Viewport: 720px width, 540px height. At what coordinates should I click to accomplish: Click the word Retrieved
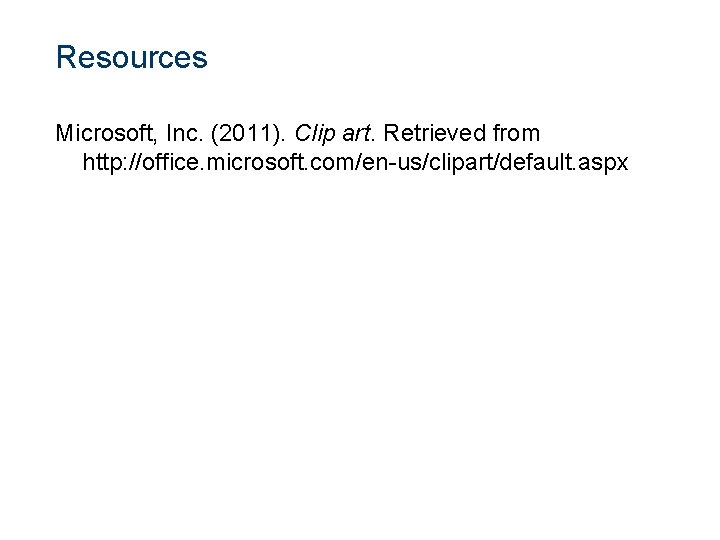[434, 133]
